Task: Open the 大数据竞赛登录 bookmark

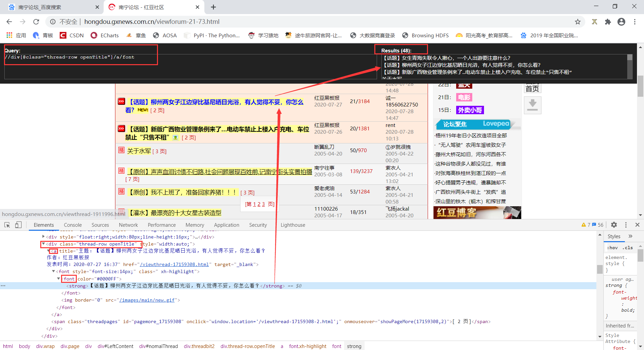Action: pyautogui.click(x=372, y=35)
